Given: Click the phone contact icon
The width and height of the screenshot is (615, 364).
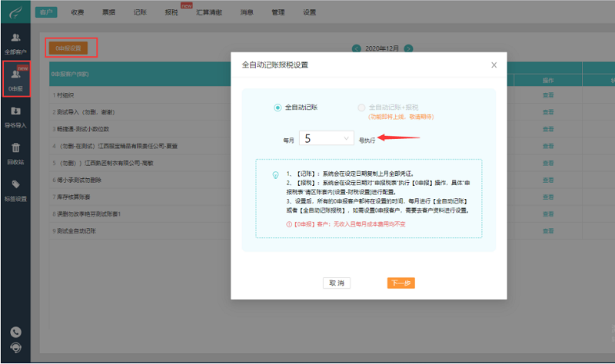Looking at the screenshot, I should 15,332.
